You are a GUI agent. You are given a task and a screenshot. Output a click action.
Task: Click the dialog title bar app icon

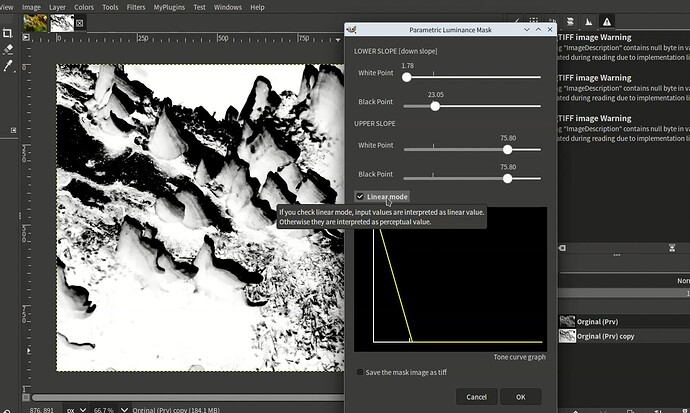click(x=351, y=29)
